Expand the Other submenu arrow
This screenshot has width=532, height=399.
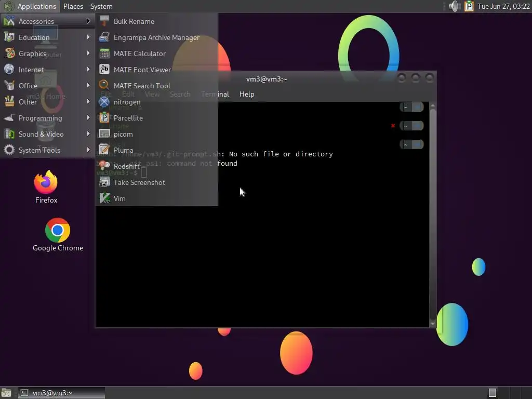pos(88,101)
